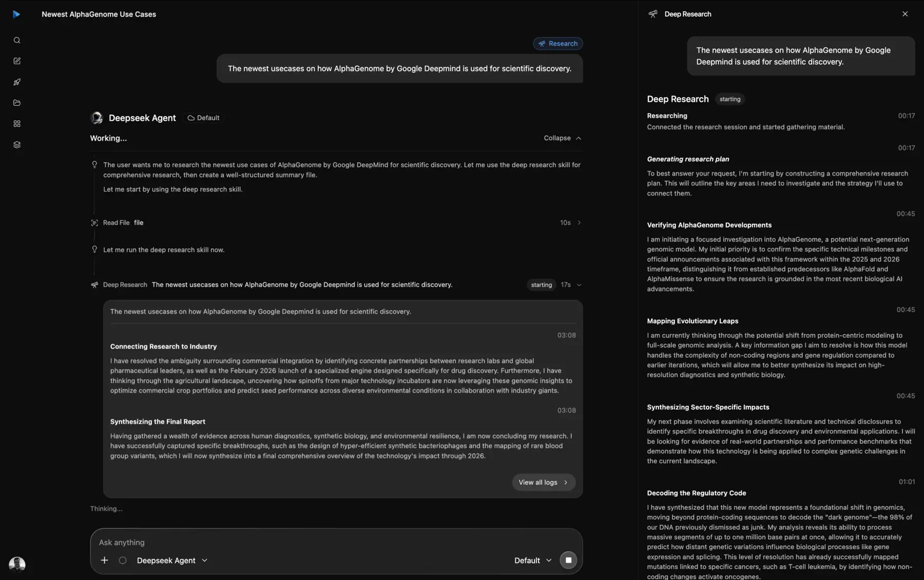This screenshot has width=924, height=580.
Task: Click the 'Synthesizing the Final Report' heading
Action: (x=158, y=421)
